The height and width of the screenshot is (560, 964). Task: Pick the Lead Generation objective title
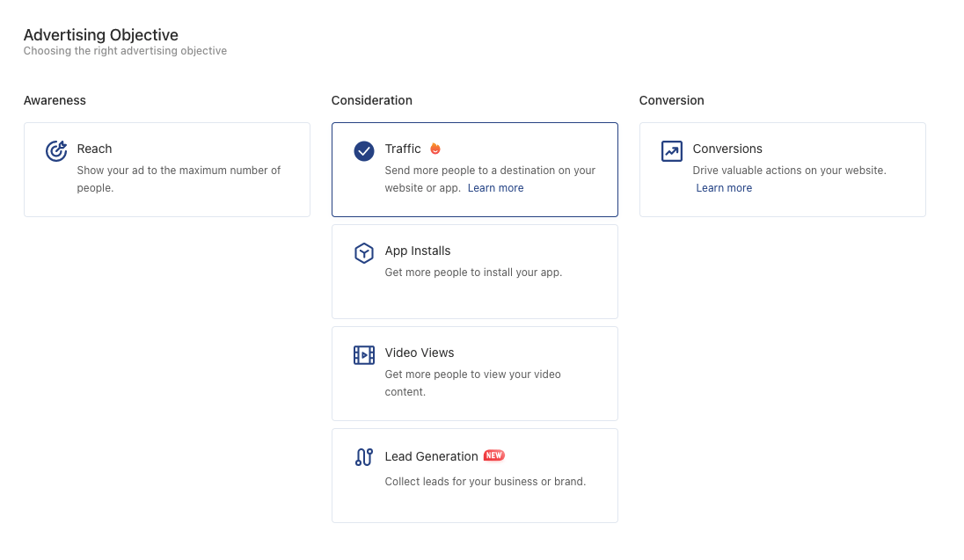[431, 457]
